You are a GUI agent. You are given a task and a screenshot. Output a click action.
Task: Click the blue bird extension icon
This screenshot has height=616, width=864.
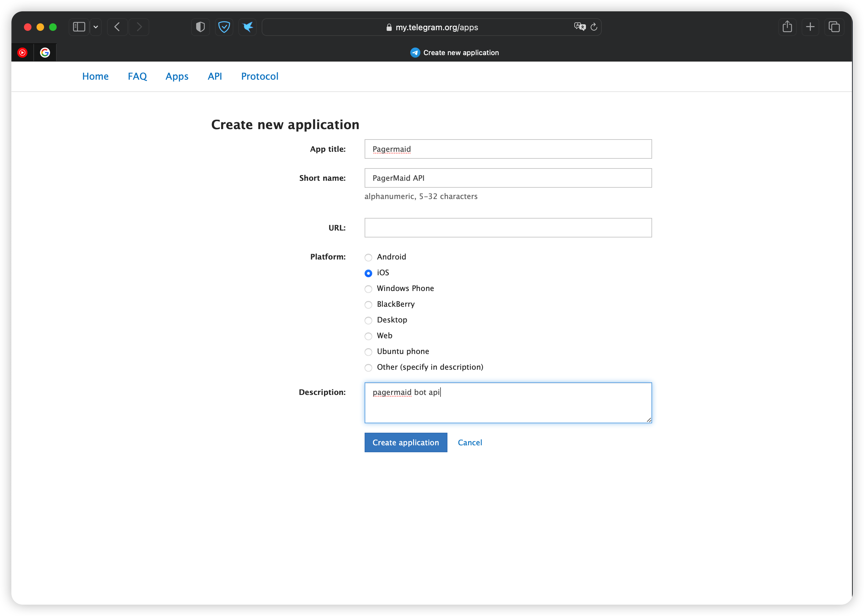coord(248,27)
